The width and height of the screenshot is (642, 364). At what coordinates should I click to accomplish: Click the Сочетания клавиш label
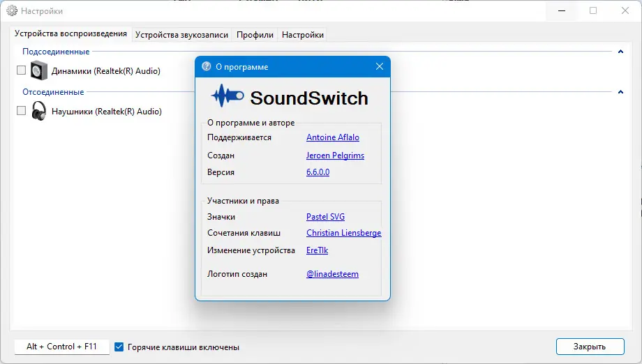coord(244,233)
